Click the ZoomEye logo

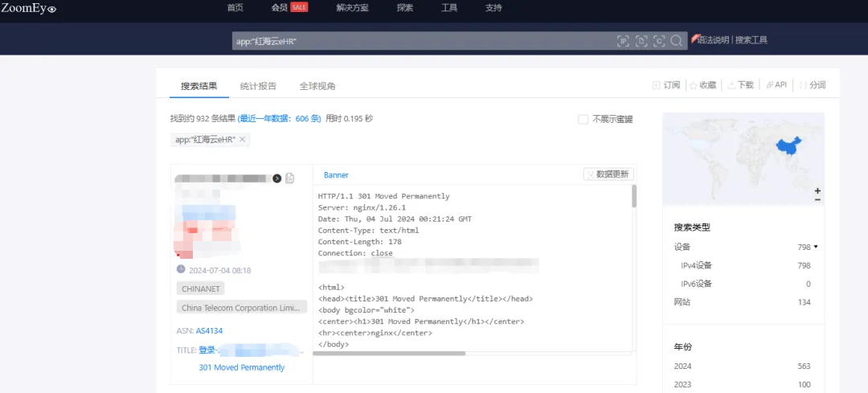click(x=29, y=8)
